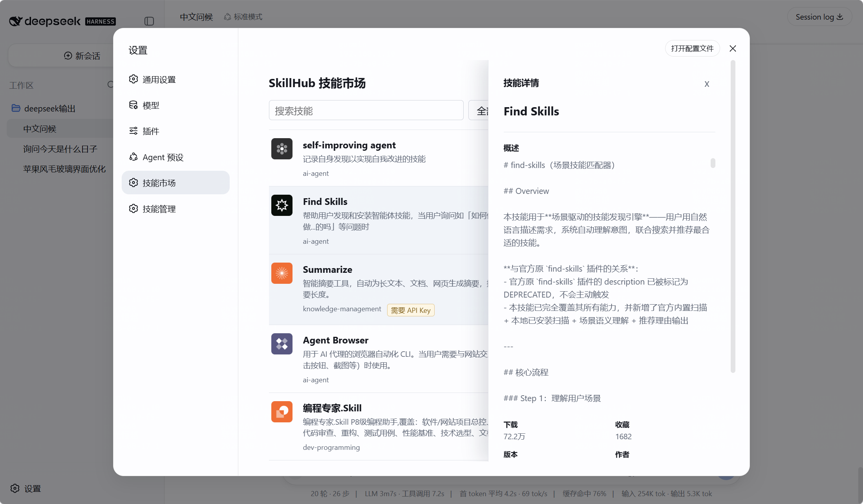Open the 编程专家.Skill entry
Image resolution: width=863 pixels, height=504 pixels.
(x=378, y=427)
